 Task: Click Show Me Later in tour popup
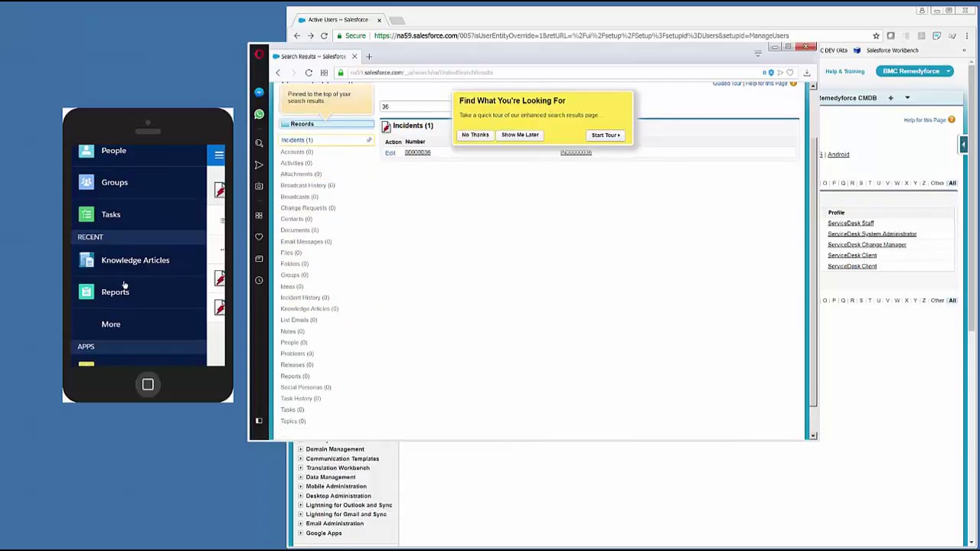tap(520, 135)
